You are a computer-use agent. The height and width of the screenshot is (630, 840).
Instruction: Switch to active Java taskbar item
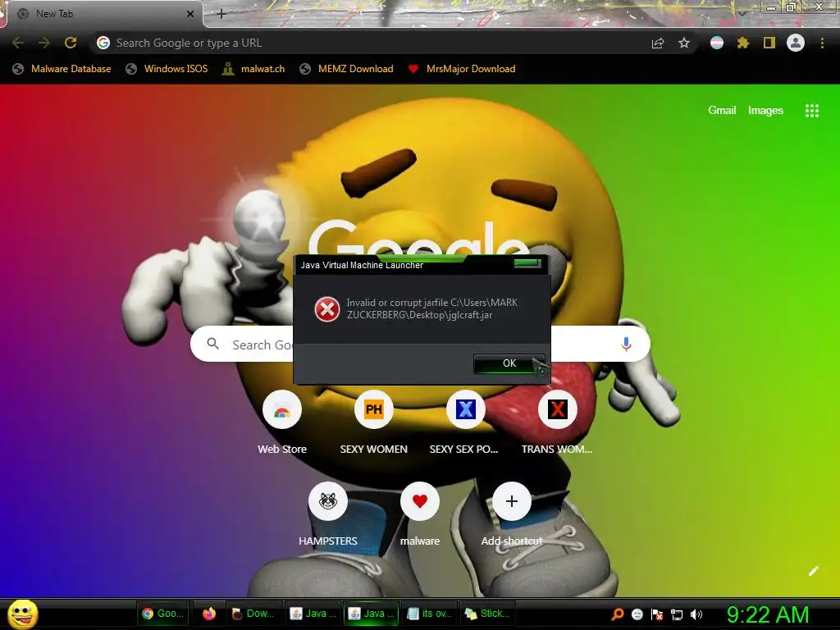click(x=371, y=614)
